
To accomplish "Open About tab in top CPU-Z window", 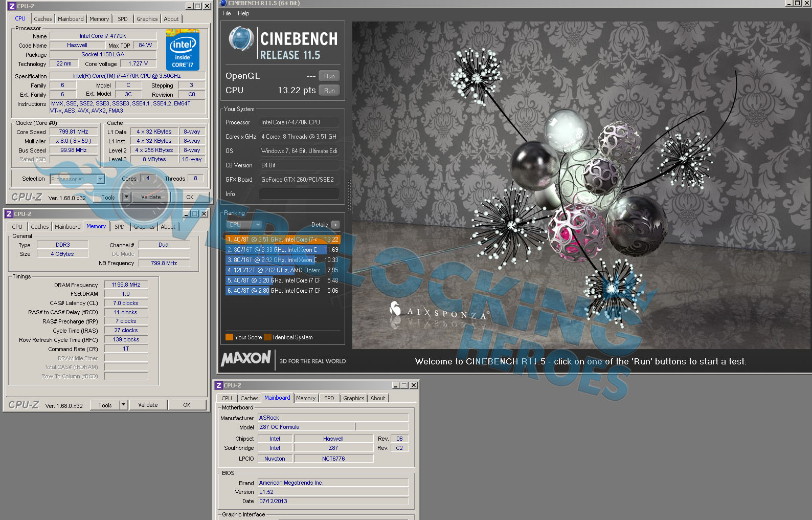I will click(x=171, y=19).
